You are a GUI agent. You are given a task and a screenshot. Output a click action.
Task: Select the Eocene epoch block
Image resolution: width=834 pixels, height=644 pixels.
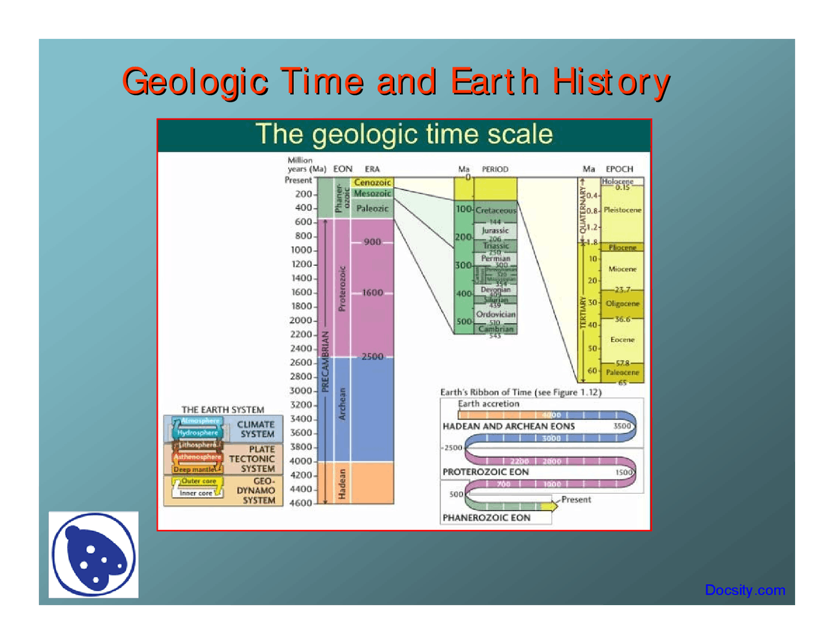[x=622, y=340]
